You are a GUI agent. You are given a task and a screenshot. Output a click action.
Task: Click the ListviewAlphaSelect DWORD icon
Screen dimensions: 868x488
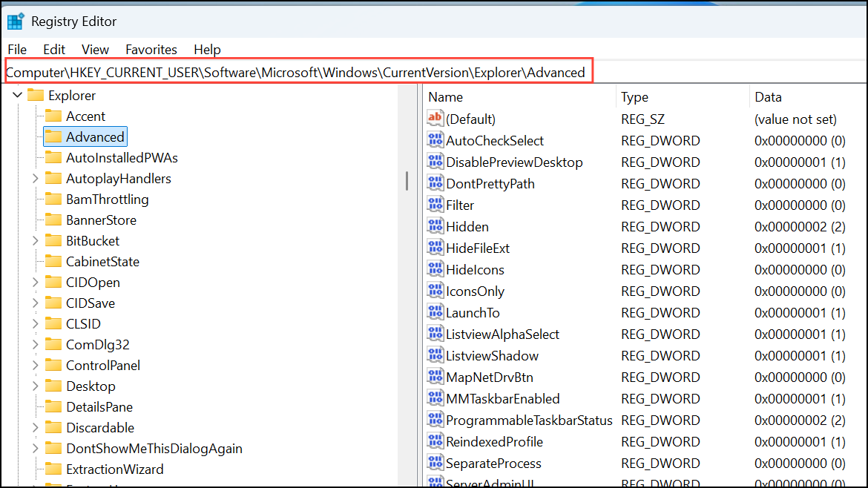pos(435,334)
